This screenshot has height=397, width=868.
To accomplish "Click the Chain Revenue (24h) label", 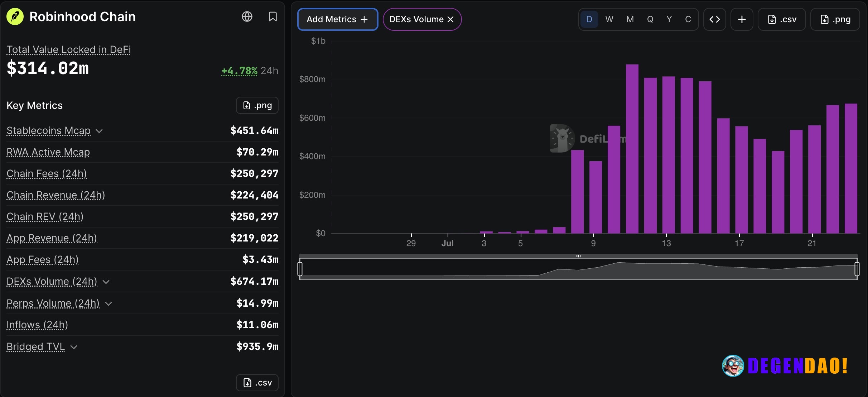I will [x=56, y=195].
